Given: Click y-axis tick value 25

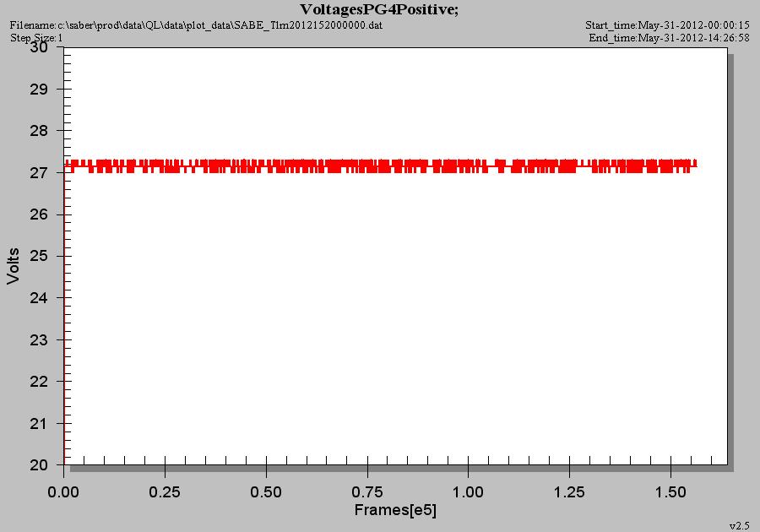Looking at the screenshot, I should [x=39, y=256].
